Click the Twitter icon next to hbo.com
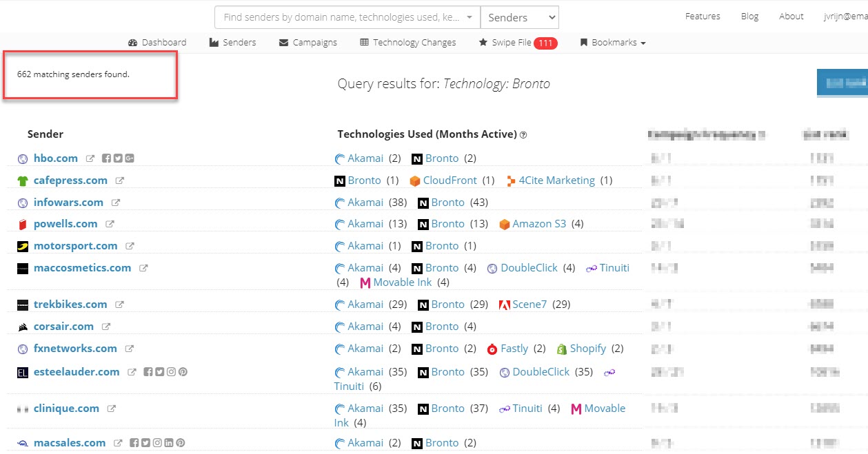 [x=118, y=158]
